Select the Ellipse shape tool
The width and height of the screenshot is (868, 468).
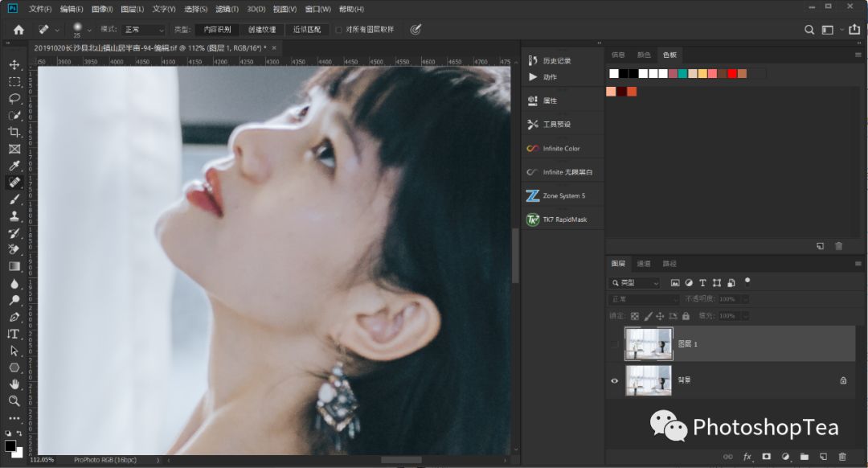click(x=14, y=367)
